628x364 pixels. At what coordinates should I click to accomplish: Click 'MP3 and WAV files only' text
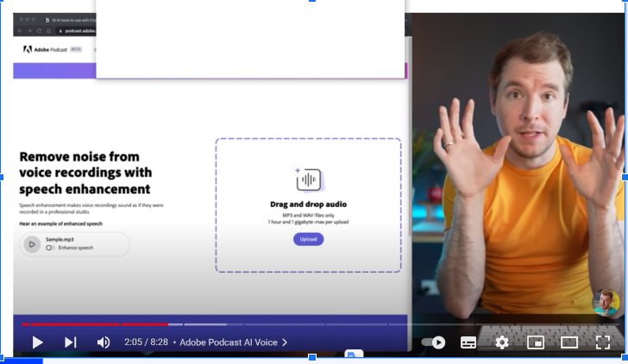pyautogui.click(x=309, y=216)
